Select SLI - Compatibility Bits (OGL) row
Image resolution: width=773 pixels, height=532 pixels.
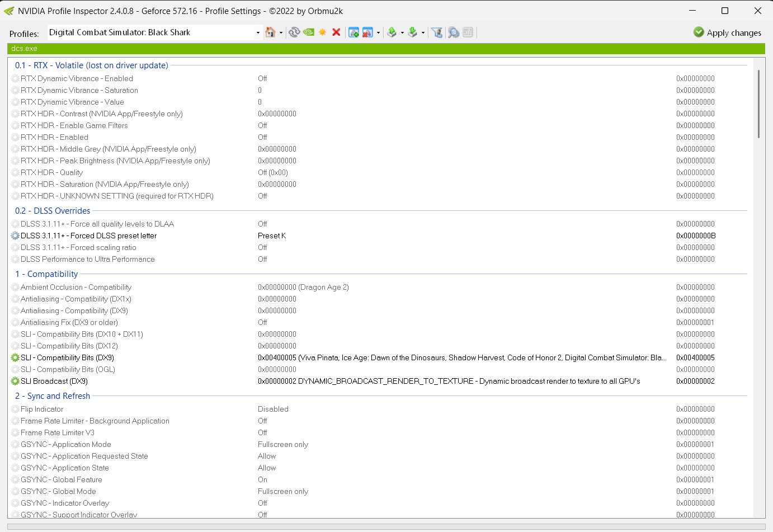(x=68, y=370)
